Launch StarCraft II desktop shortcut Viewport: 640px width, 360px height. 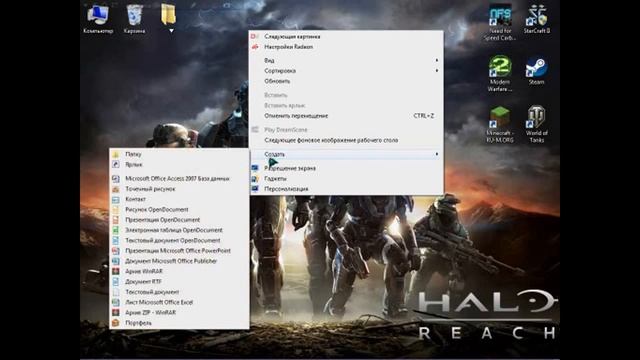[537, 19]
